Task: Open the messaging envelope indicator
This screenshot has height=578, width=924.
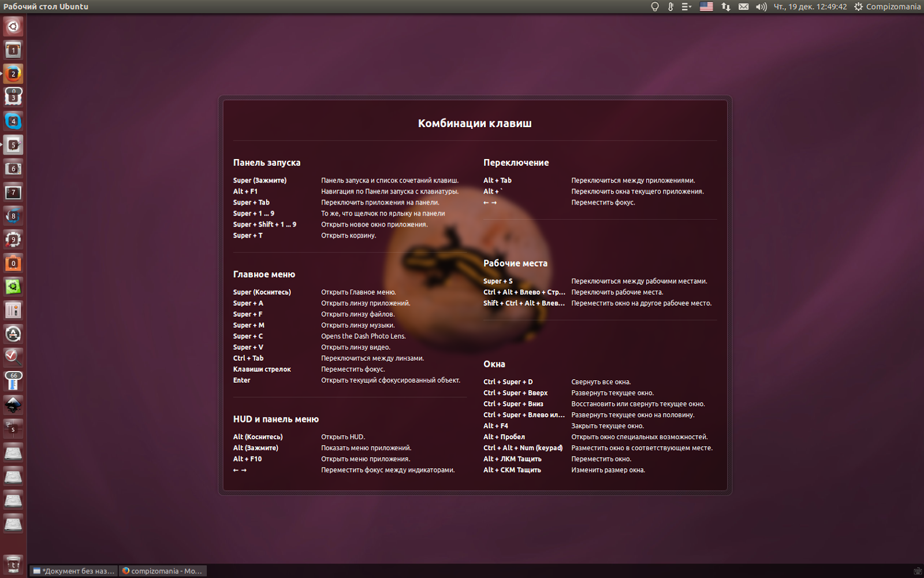Action: click(x=744, y=7)
